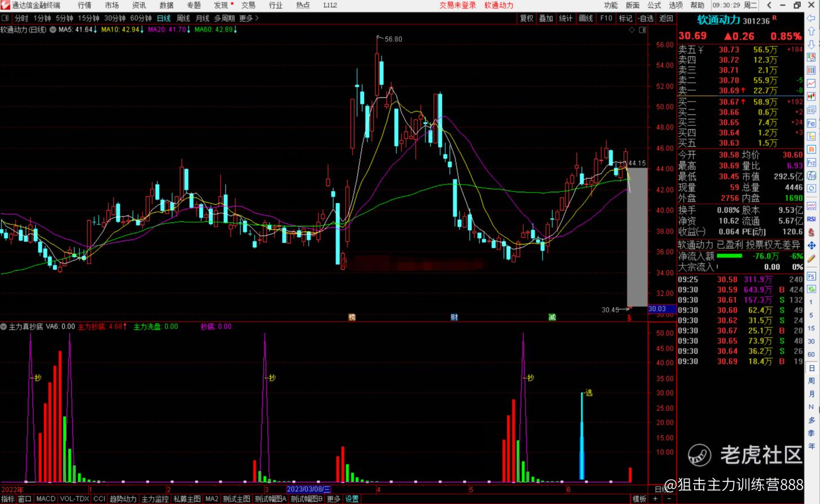Select the 日线 daily period
Screen dimensions: 820x504
coord(164,18)
